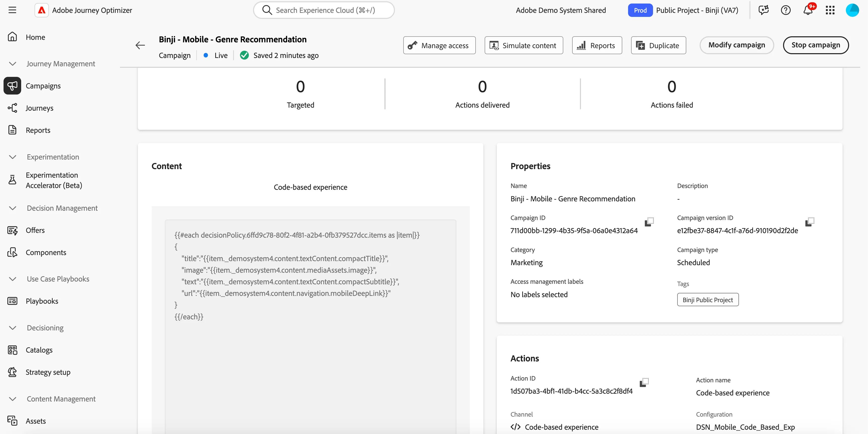The height and width of the screenshot is (434, 868).
Task: Collapse the Decisioning section
Action: pos(12,328)
